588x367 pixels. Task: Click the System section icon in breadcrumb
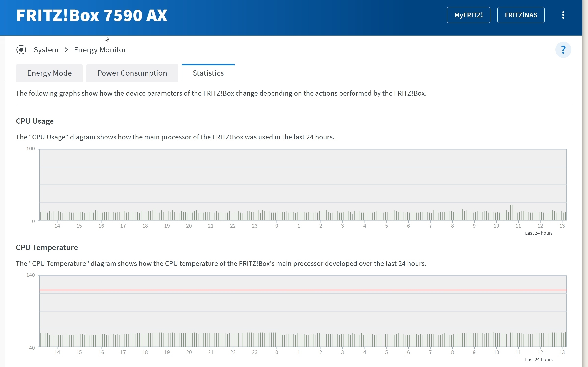21,50
